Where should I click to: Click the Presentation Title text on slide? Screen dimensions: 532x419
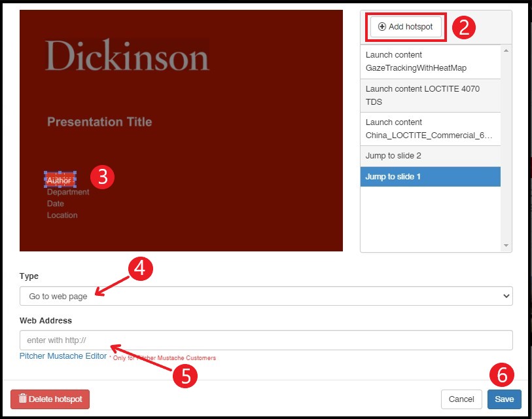pos(99,122)
